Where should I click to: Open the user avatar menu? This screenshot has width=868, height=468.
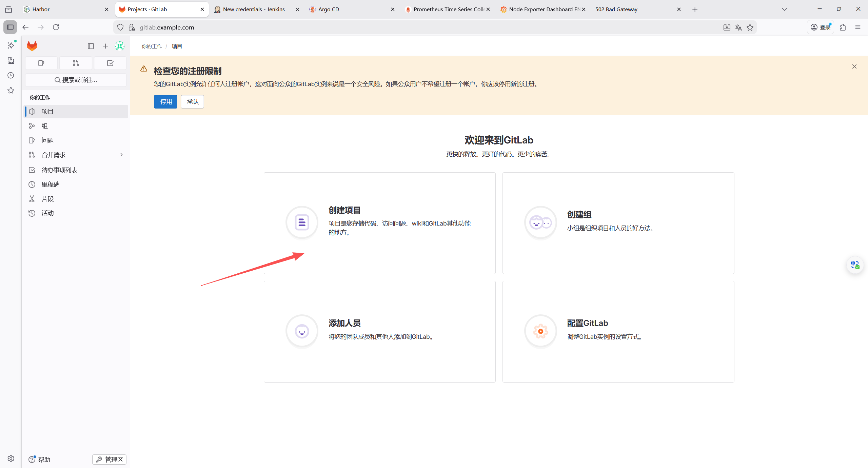click(120, 46)
